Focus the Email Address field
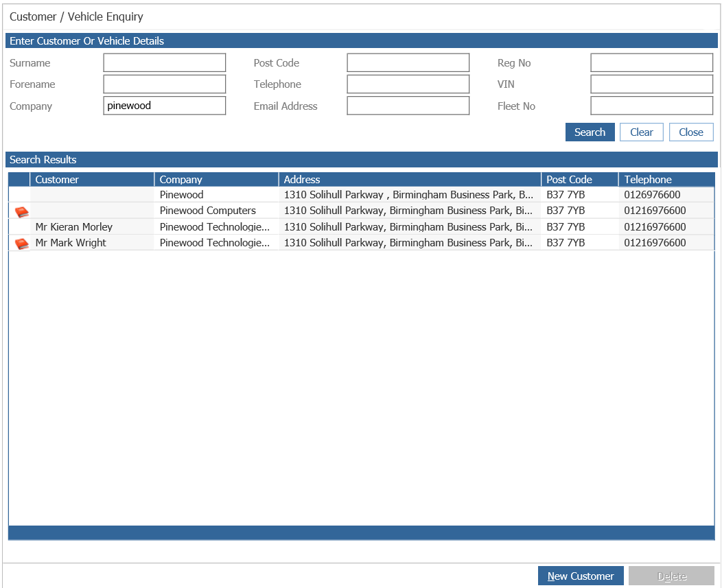The width and height of the screenshot is (722, 588). coord(408,106)
